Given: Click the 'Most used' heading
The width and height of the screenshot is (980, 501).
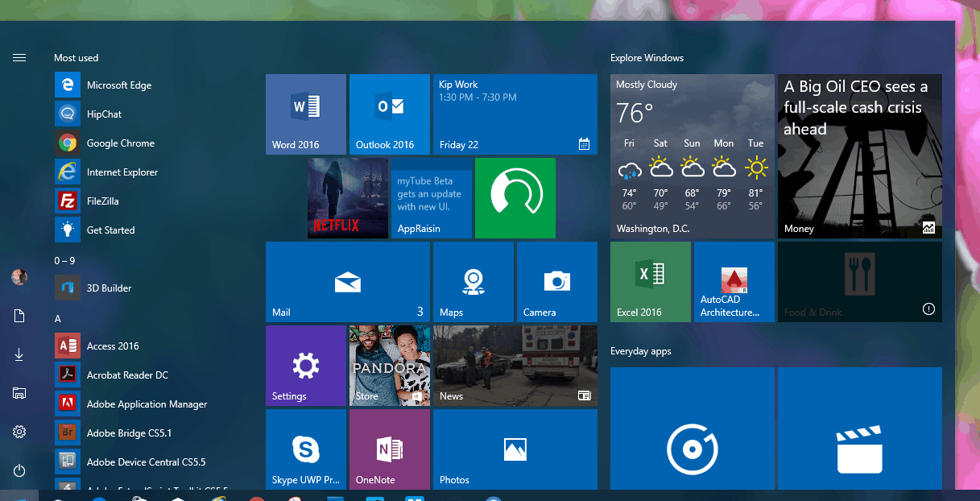Looking at the screenshot, I should (x=76, y=58).
